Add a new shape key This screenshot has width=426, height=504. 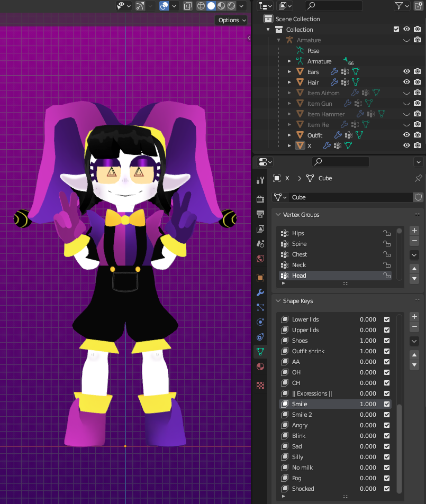414,317
